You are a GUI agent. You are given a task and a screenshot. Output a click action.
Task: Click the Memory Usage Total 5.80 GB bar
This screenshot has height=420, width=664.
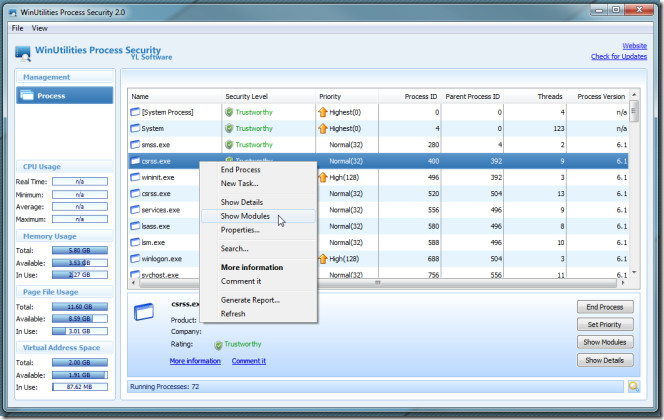(80, 250)
